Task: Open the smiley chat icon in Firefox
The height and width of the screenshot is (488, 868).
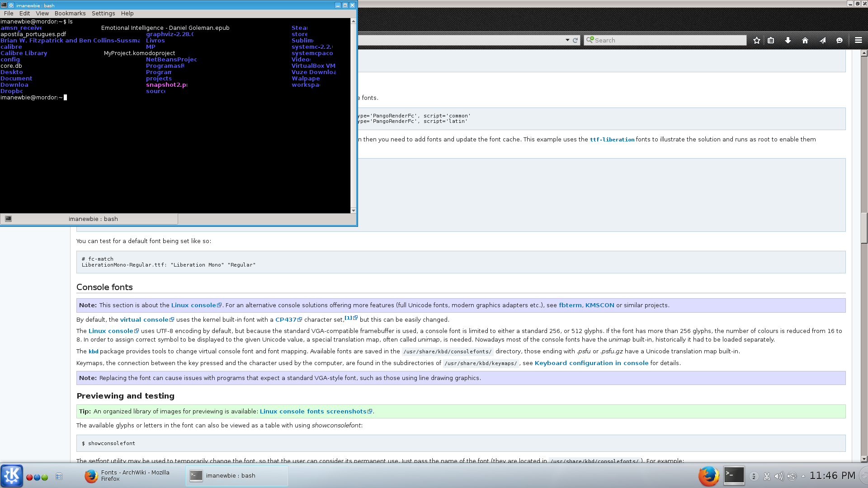Action: point(840,41)
